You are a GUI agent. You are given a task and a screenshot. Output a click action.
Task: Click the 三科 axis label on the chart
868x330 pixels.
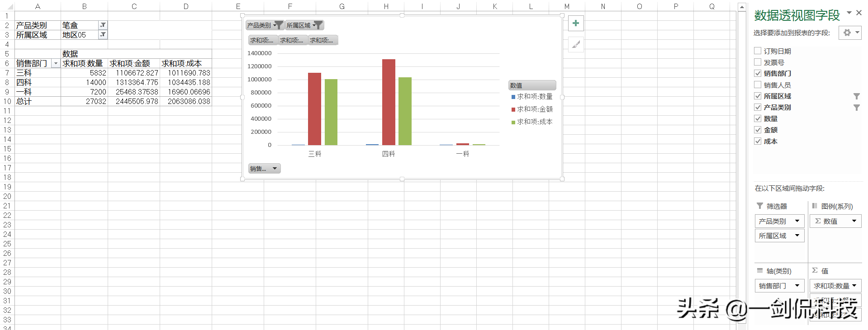[x=315, y=154]
